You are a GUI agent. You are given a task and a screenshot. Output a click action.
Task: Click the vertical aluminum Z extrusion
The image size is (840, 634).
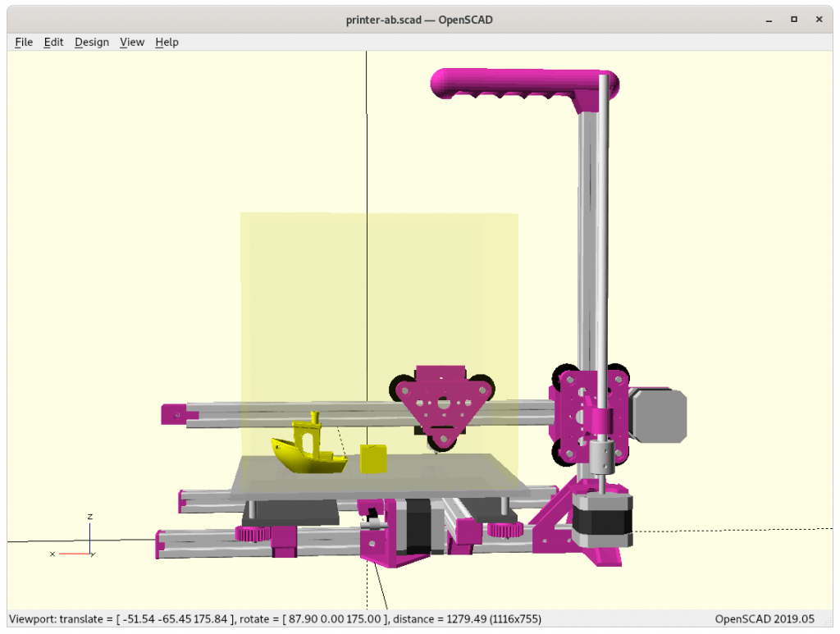point(588,241)
